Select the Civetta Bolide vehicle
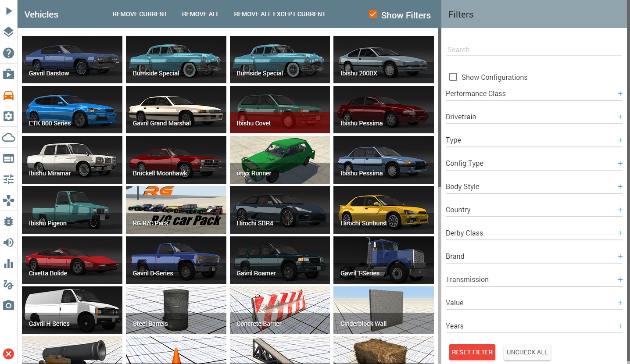This screenshot has height=364, width=630. pos(72,260)
